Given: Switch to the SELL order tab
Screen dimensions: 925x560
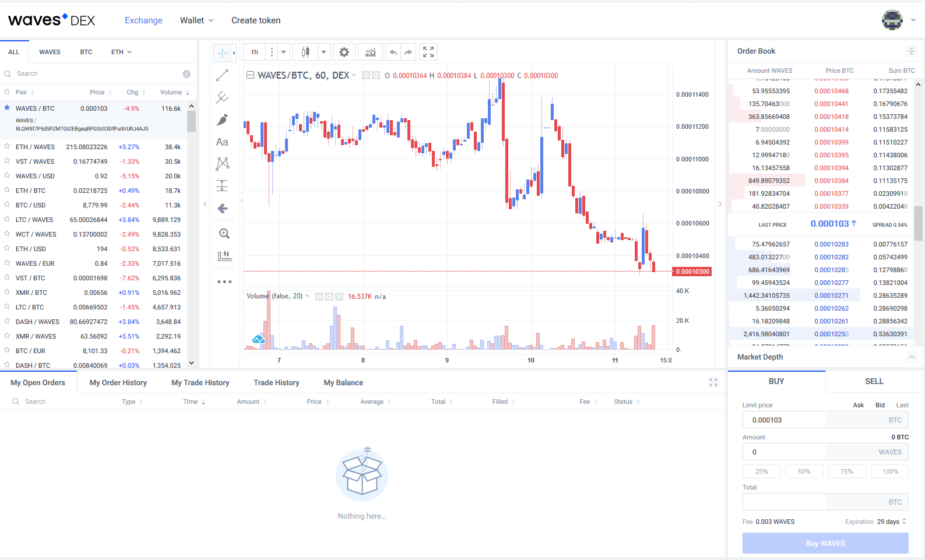Looking at the screenshot, I should (x=874, y=381).
